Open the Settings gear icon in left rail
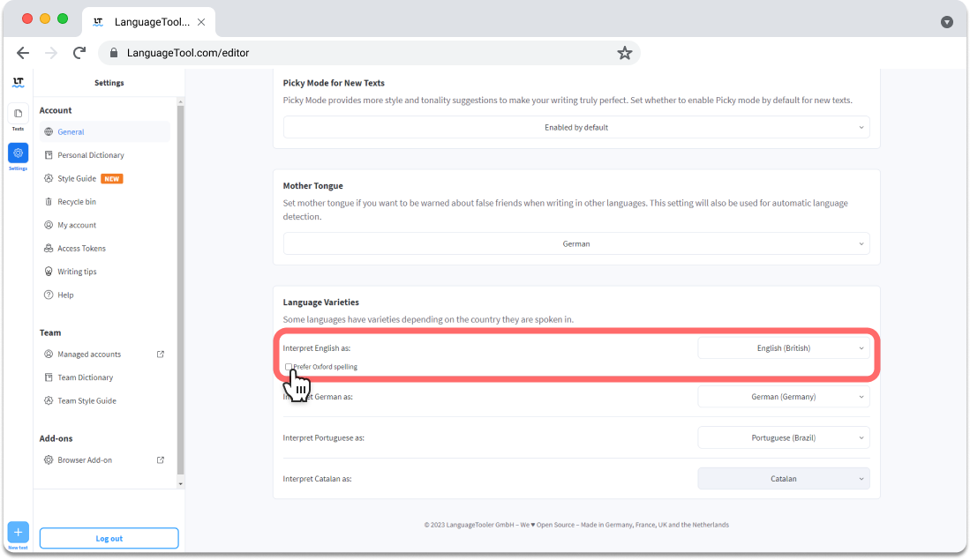 pyautogui.click(x=18, y=153)
